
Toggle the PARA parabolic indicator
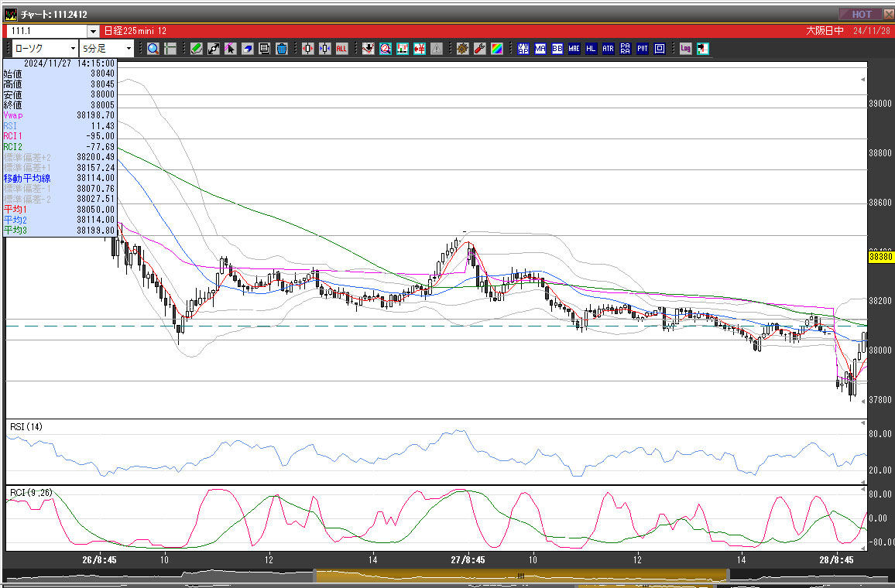coord(625,49)
